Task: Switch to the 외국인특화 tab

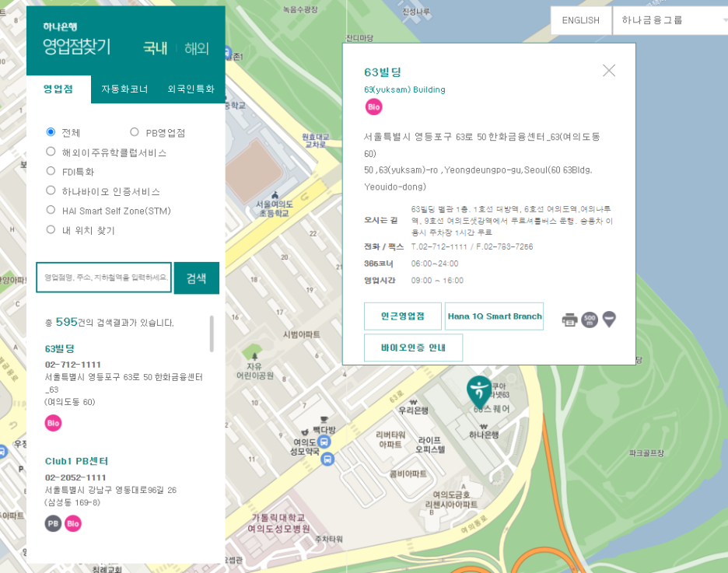Action: click(191, 89)
